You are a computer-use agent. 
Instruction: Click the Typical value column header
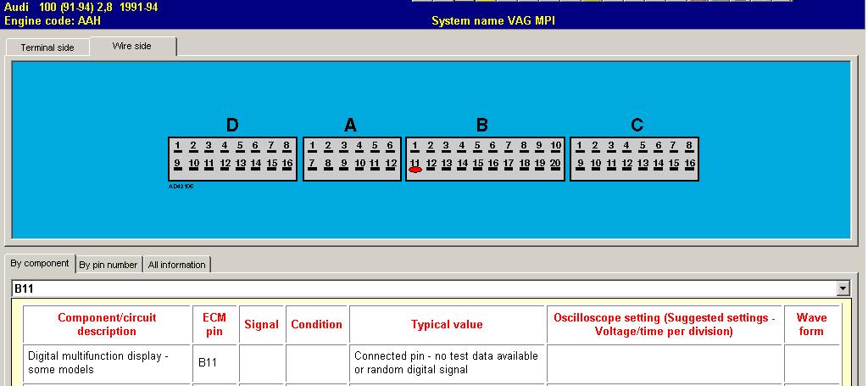(x=447, y=324)
